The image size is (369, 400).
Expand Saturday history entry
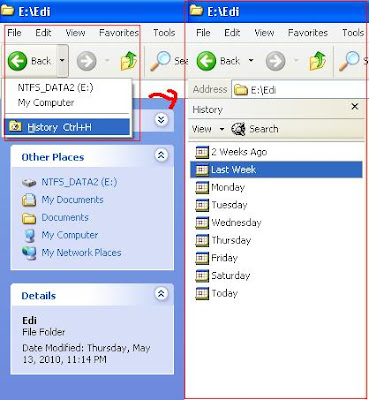[223, 276]
